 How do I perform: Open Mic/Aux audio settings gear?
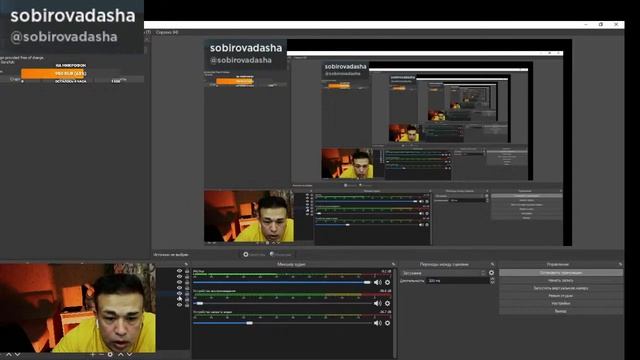tap(387, 282)
